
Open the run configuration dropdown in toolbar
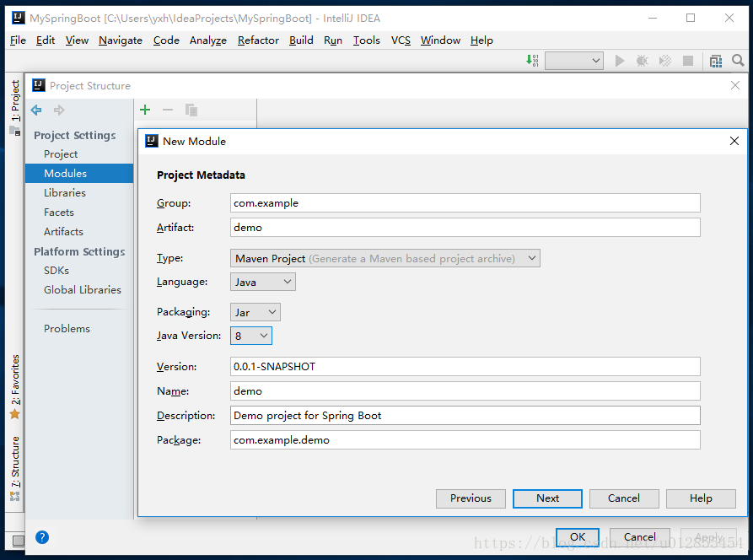pos(574,61)
